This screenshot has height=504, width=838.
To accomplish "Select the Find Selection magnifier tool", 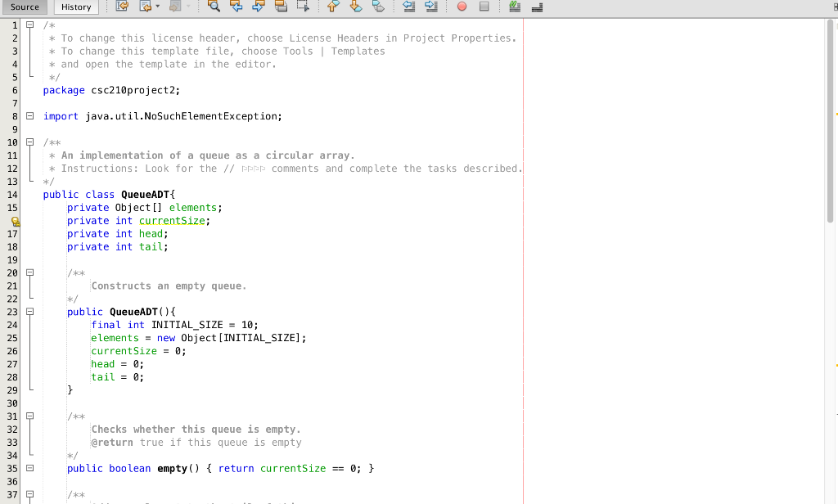I will [214, 7].
